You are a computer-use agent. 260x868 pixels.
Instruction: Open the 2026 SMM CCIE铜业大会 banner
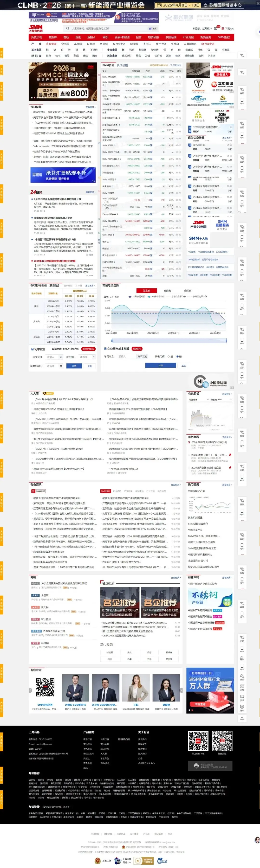pyautogui.click(x=63, y=81)
